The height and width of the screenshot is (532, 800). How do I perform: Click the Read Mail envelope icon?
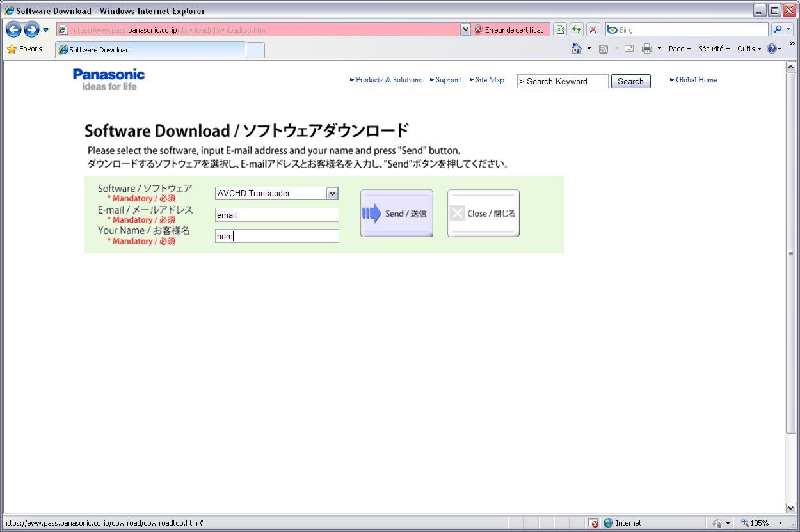tap(629, 49)
